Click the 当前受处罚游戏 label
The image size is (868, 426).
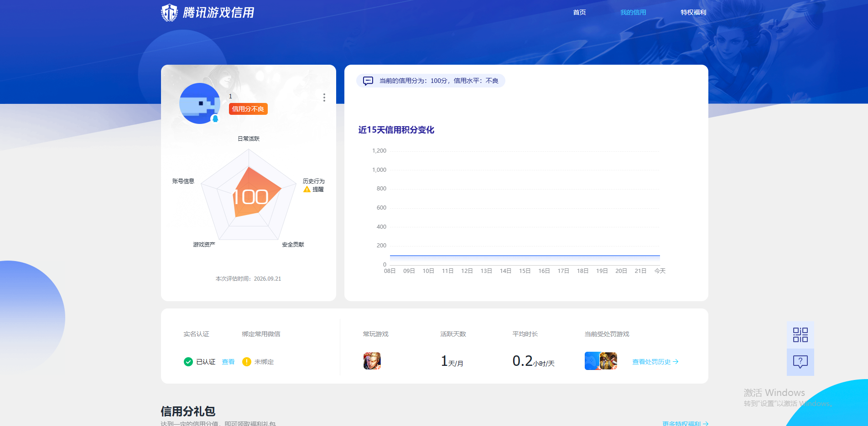click(x=607, y=334)
